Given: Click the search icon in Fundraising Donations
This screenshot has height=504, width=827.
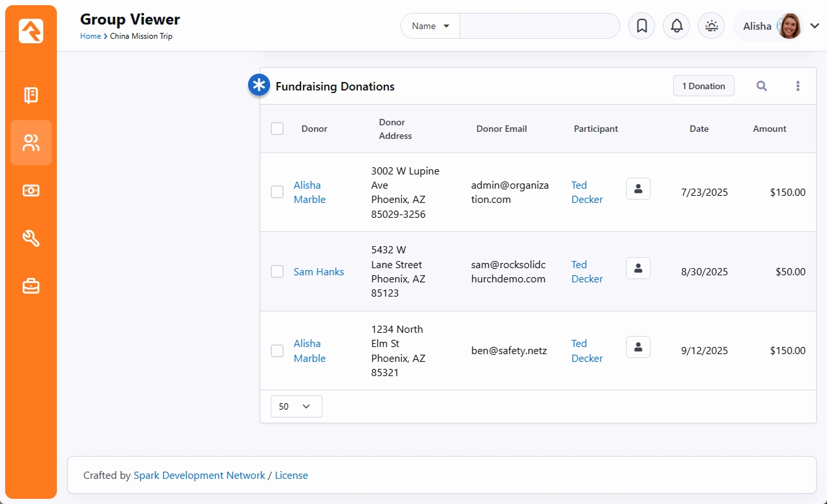Looking at the screenshot, I should [762, 86].
